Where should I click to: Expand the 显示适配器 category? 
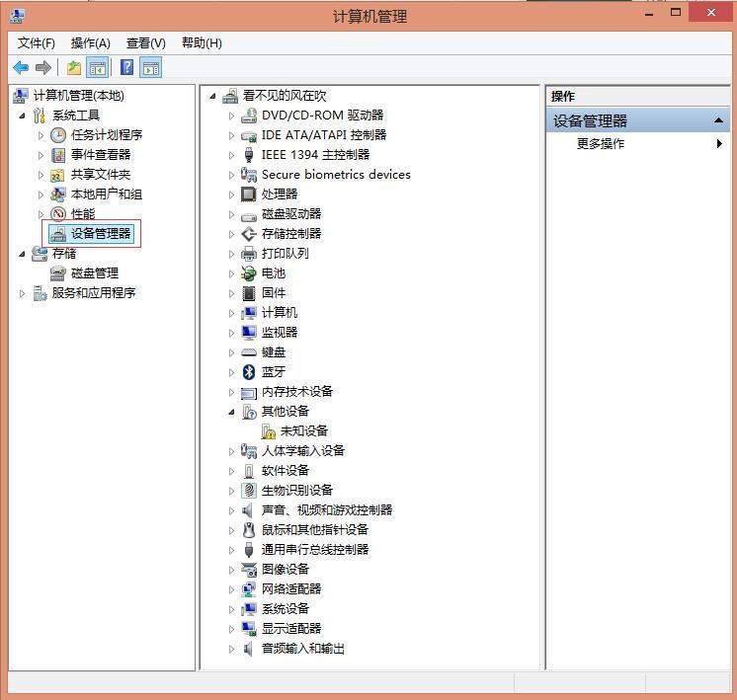(x=232, y=629)
